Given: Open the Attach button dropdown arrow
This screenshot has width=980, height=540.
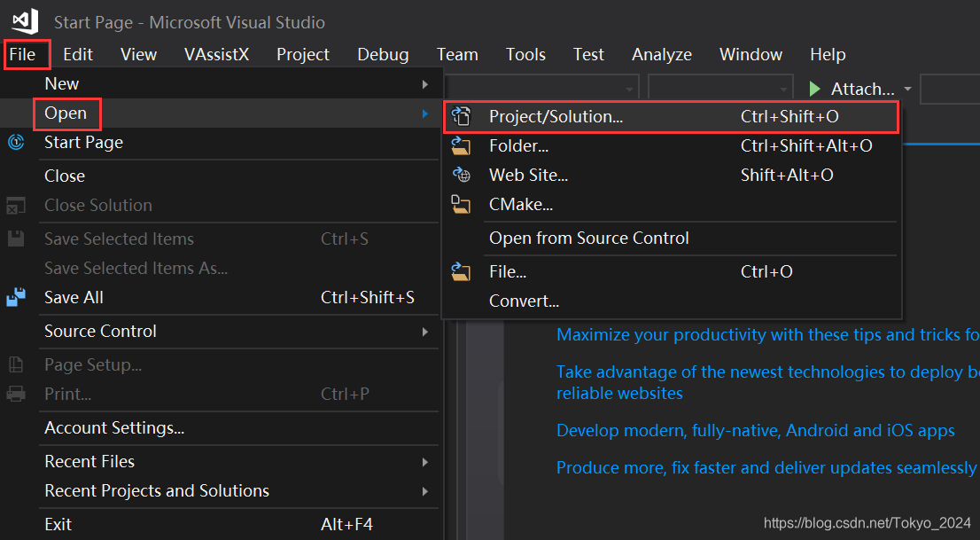Looking at the screenshot, I should pyautogui.click(x=907, y=89).
